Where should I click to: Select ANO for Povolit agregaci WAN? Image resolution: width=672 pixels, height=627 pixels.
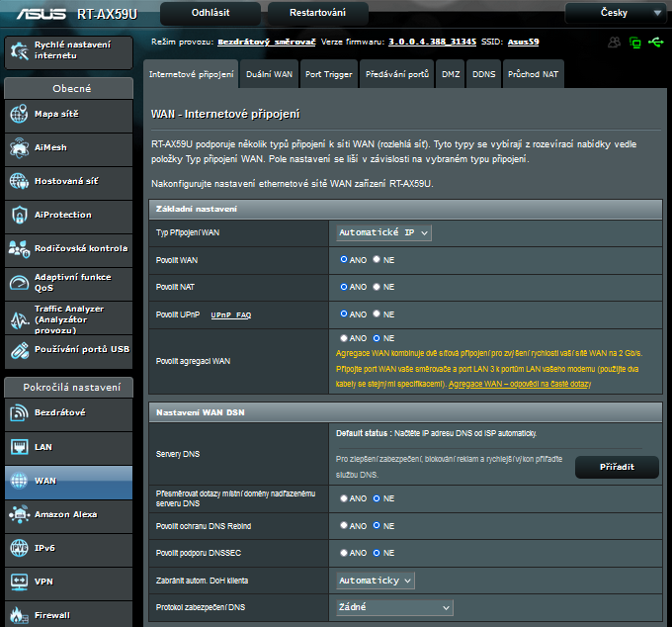click(344, 337)
